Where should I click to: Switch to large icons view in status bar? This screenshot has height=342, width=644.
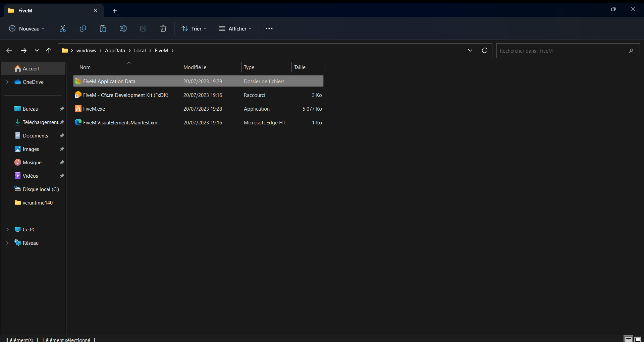pos(638,339)
